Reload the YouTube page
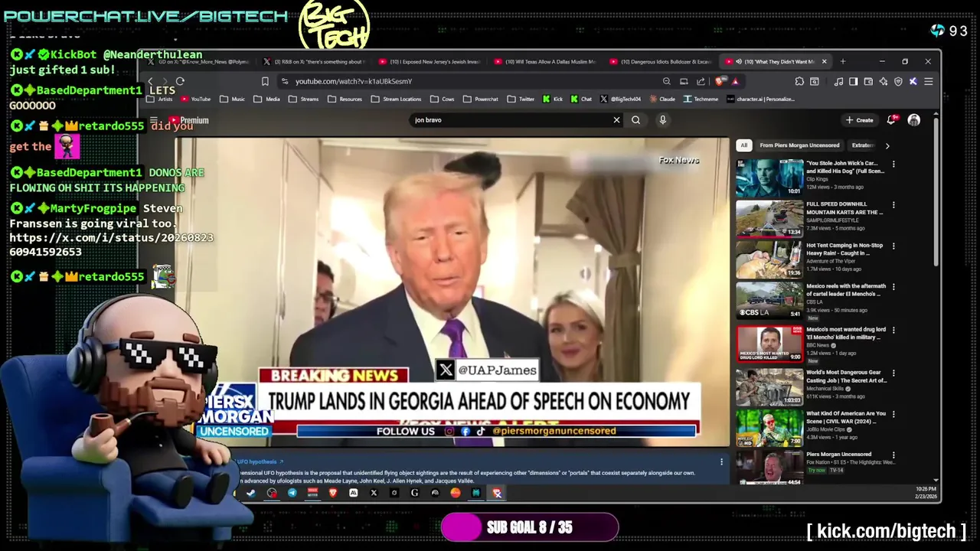 [x=180, y=81]
